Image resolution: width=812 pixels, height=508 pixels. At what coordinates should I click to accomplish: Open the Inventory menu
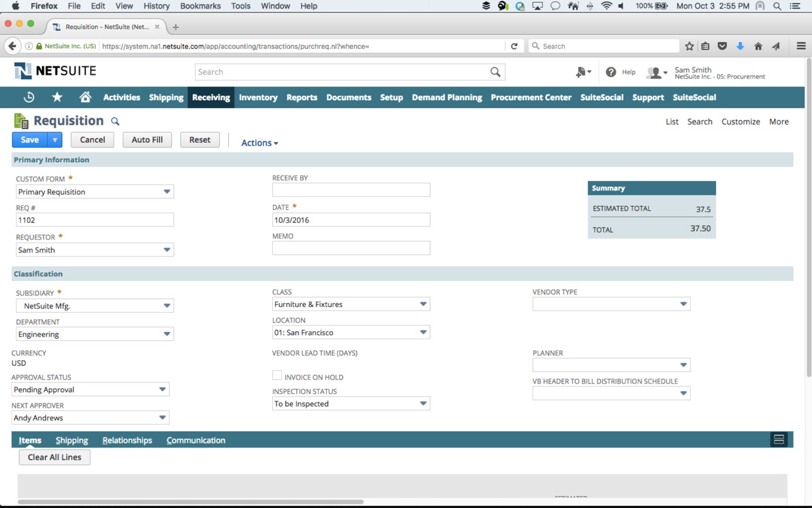(258, 97)
